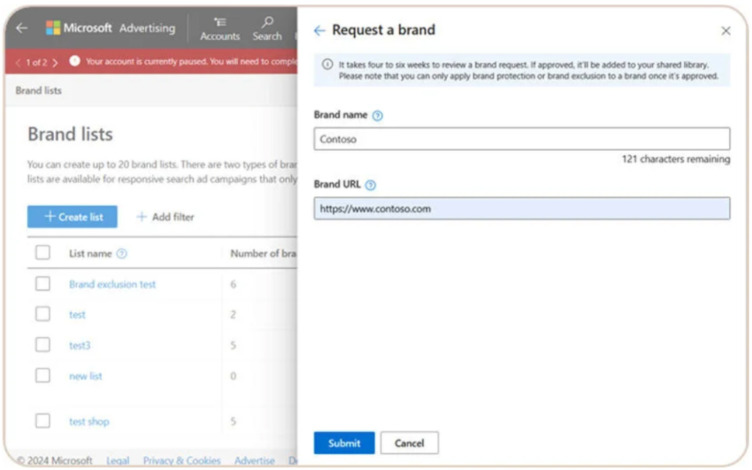Click the Microsoft Advertising logo
Viewport: 752px width, 470px height.
(111, 28)
